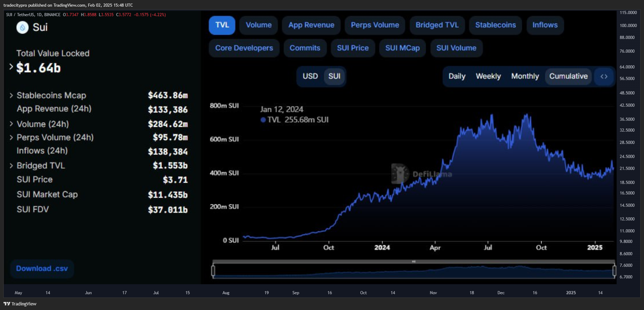Image resolution: width=644 pixels, height=310 pixels.
Task: Click the $37.011b FDV value
Action: point(168,210)
